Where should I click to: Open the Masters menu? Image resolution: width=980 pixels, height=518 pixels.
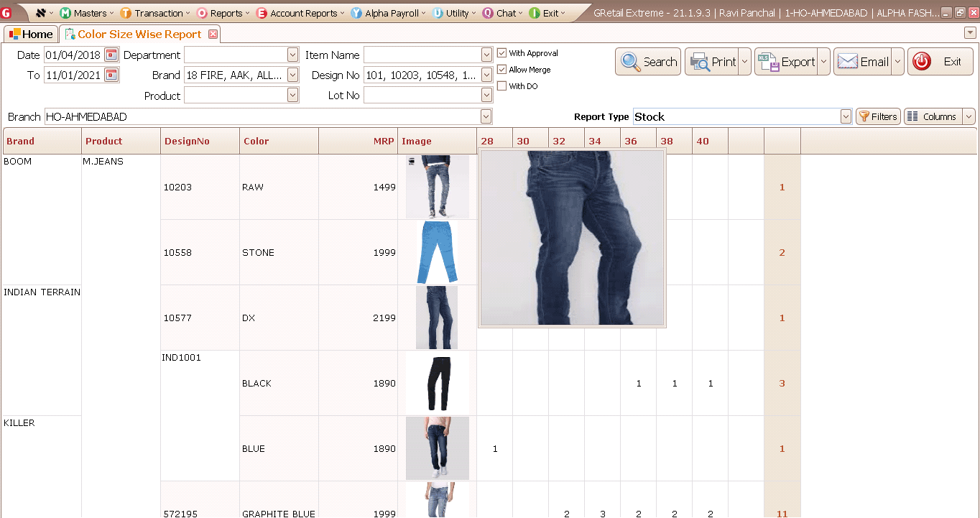tap(85, 13)
